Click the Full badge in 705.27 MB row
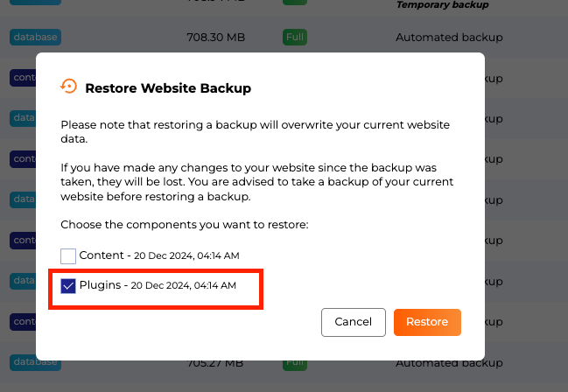 294,361
